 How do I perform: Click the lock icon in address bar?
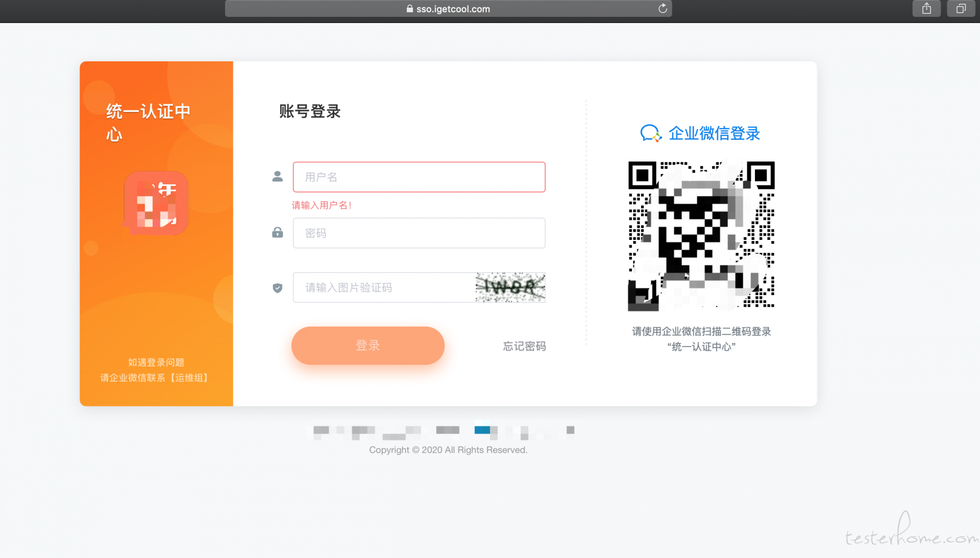pyautogui.click(x=409, y=9)
